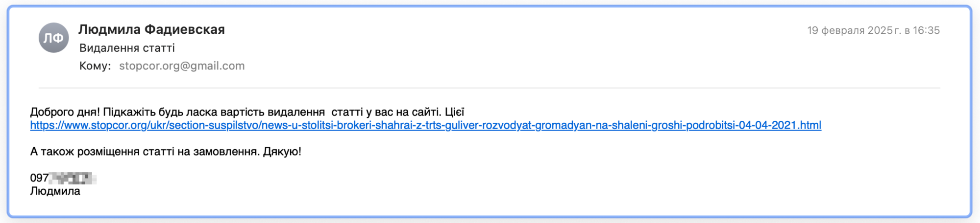Viewport: 980px width, 223px height.
Task: Select sender name Людмила Фадиевская
Action: pos(151,29)
